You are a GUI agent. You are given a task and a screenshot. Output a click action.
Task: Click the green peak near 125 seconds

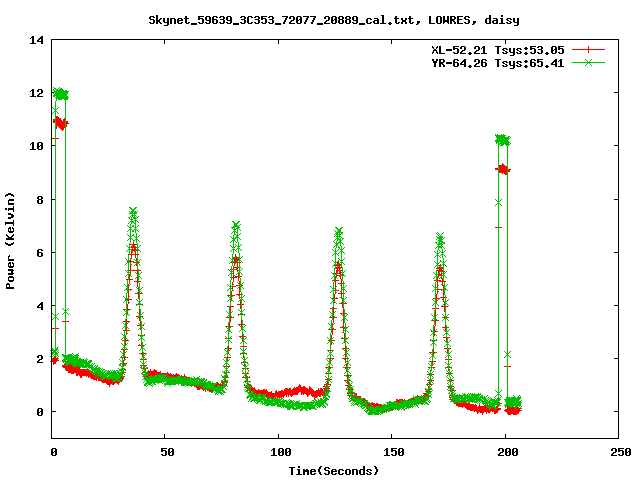point(338,231)
